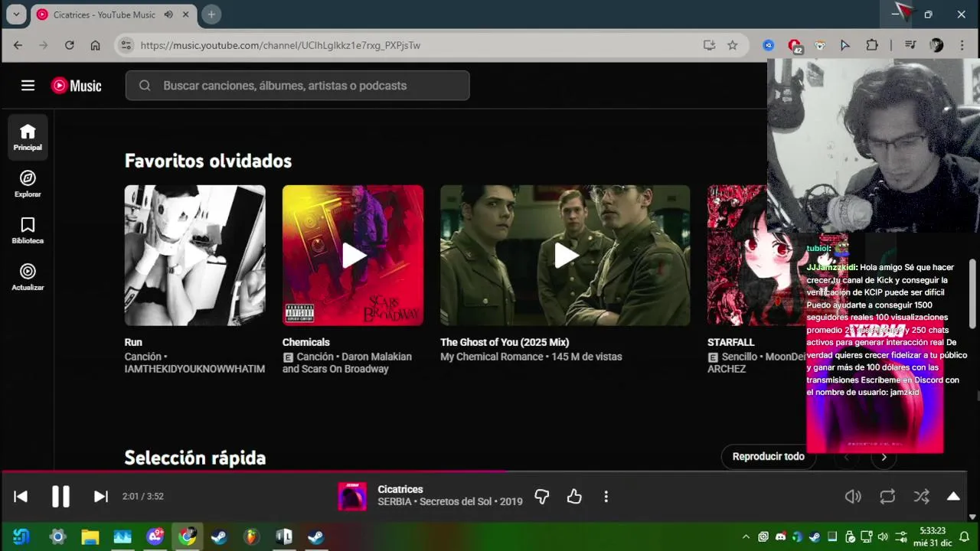Open Biblioteca in the sidebar

(x=28, y=230)
